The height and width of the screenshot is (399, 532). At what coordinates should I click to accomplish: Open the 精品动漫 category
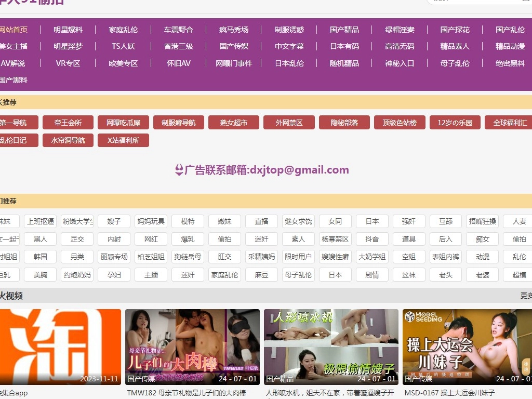point(510,46)
